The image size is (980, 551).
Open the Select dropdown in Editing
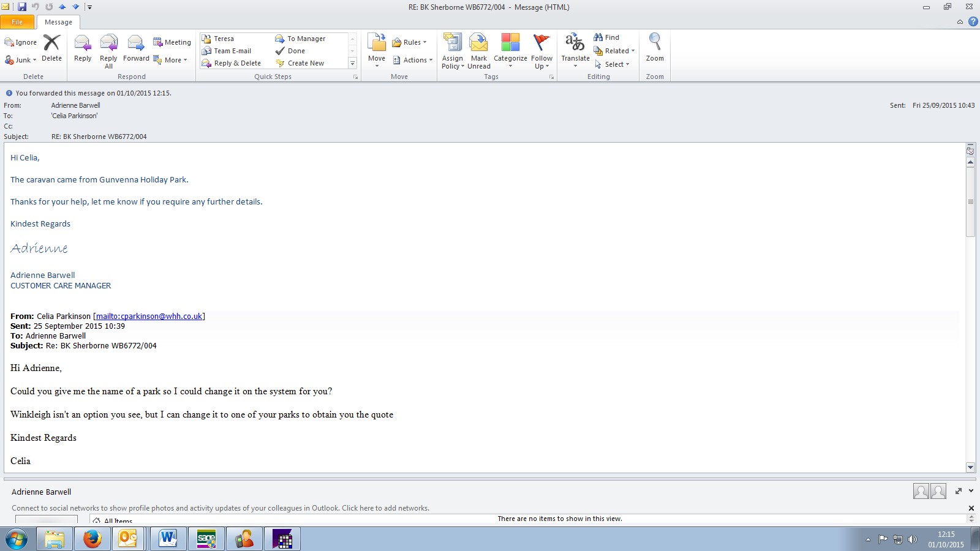(x=611, y=64)
